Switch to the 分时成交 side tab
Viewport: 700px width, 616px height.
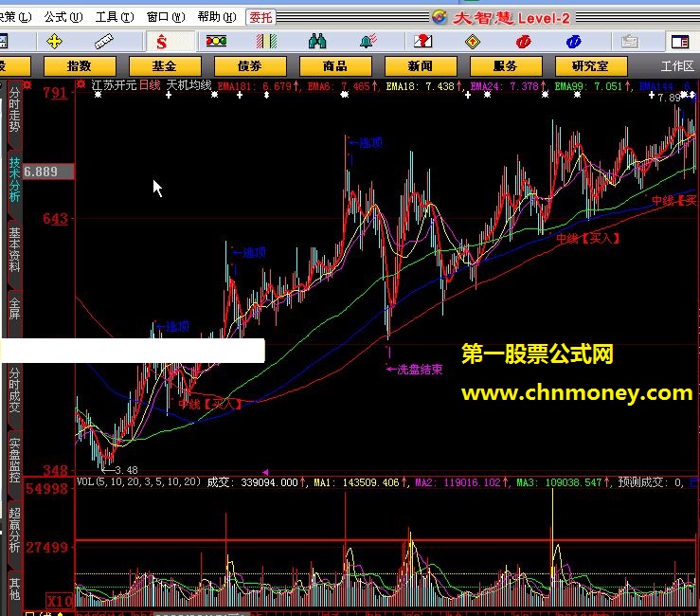[14, 390]
